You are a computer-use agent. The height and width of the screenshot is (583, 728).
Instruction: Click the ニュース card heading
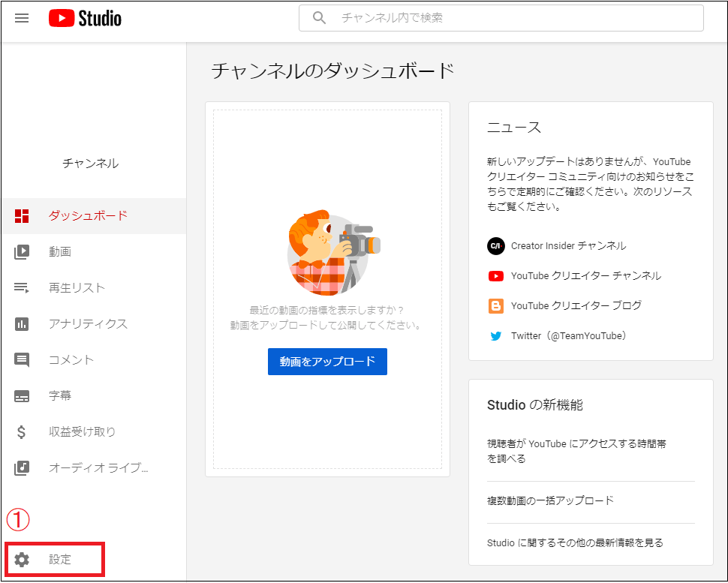(514, 128)
